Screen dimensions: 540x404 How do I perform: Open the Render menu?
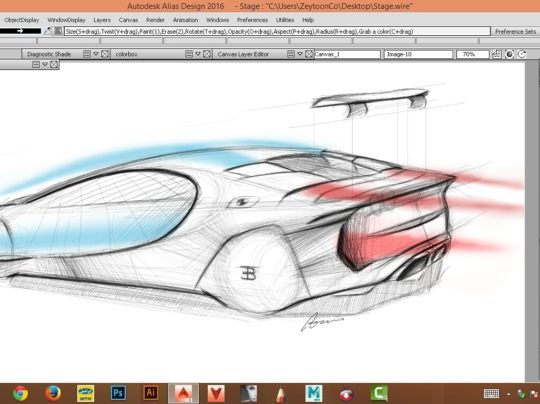155,20
